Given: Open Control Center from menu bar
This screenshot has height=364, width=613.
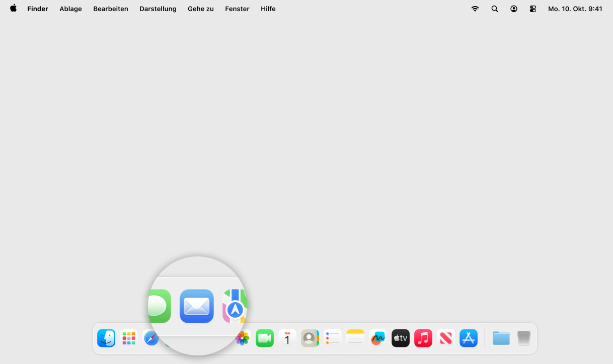Looking at the screenshot, I should coord(533,9).
